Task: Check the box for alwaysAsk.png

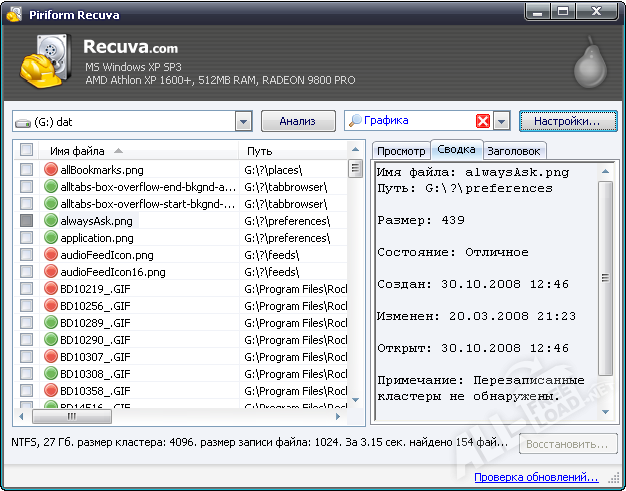Action: click(x=26, y=221)
